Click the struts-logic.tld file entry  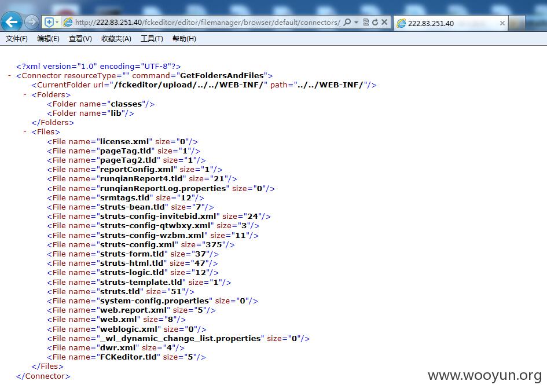[x=133, y=273]
